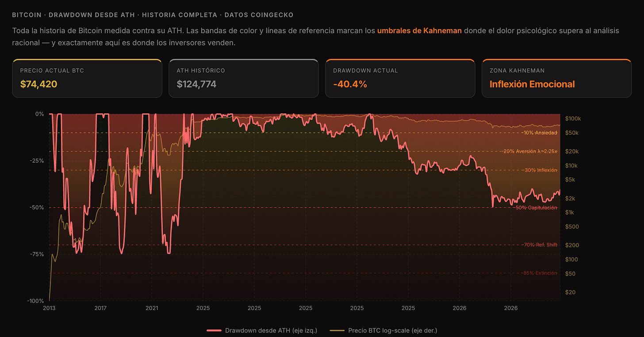Click the -70% Ref. Shift label

click(539, 245)
